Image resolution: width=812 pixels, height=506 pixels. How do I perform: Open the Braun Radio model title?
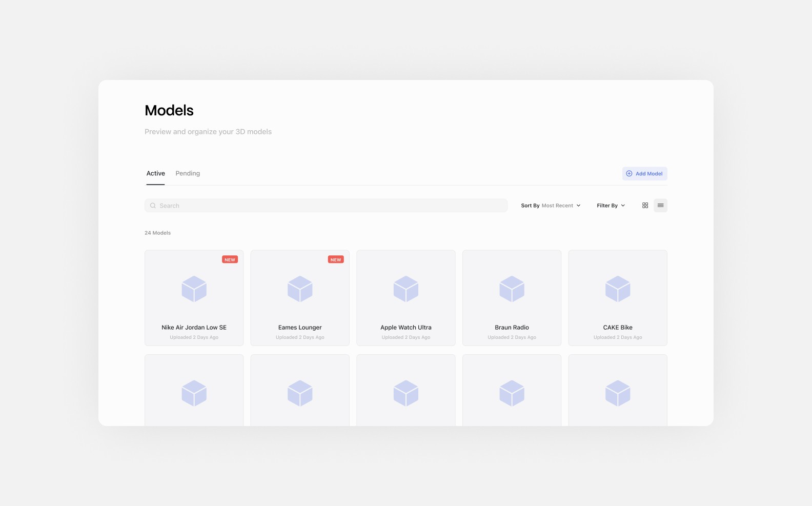point(512,328)
